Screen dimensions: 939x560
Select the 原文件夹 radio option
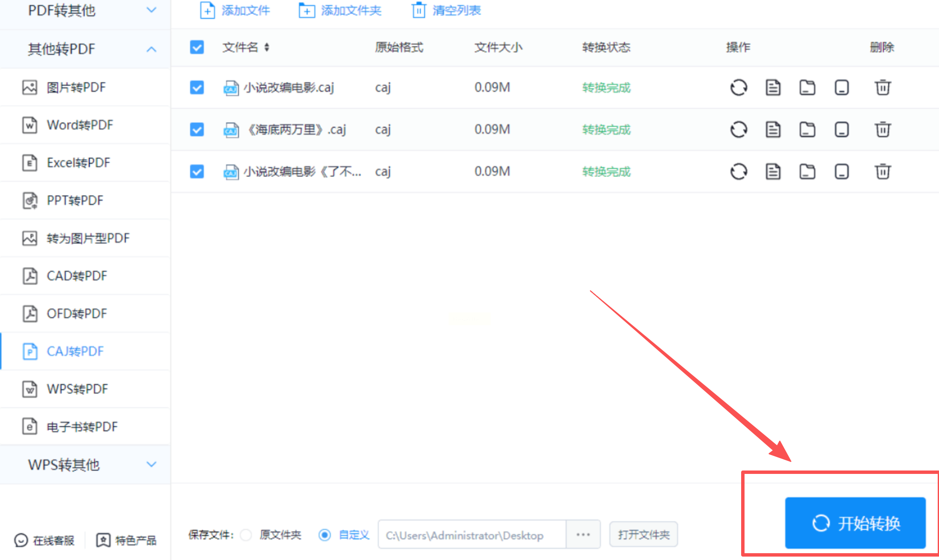click(246, 534)
